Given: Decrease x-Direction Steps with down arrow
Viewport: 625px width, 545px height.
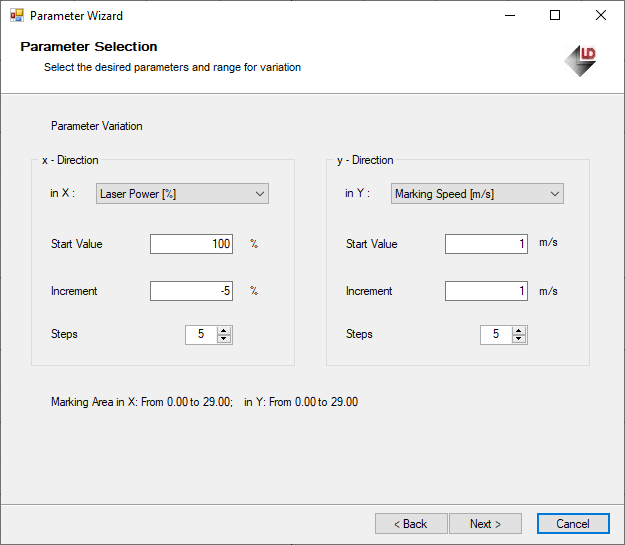Looking at the screenshot, I should pos(224,339).
